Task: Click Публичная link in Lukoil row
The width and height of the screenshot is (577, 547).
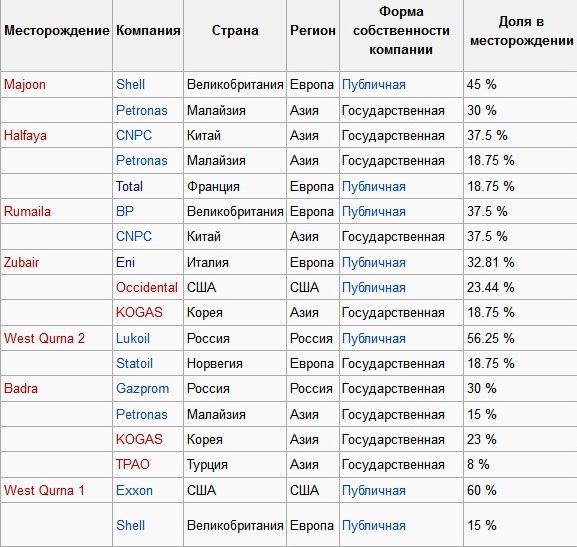Action: pos(374,339)
